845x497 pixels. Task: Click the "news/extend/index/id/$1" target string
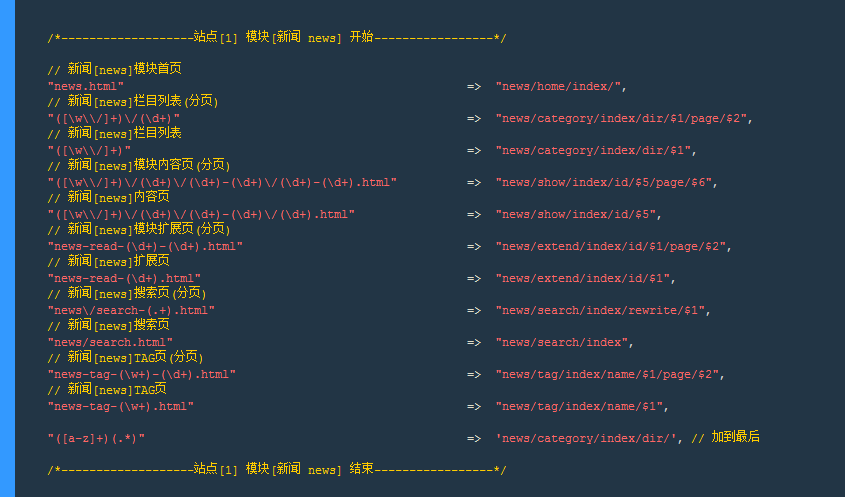583,279
